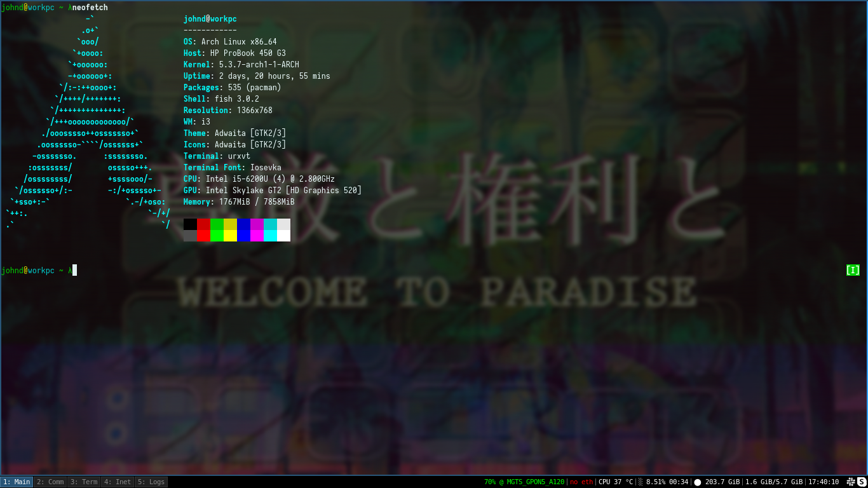The image size is (868, 488).
Task: Click the 17:40:10 clock in the bar
Action: point(822,481)
